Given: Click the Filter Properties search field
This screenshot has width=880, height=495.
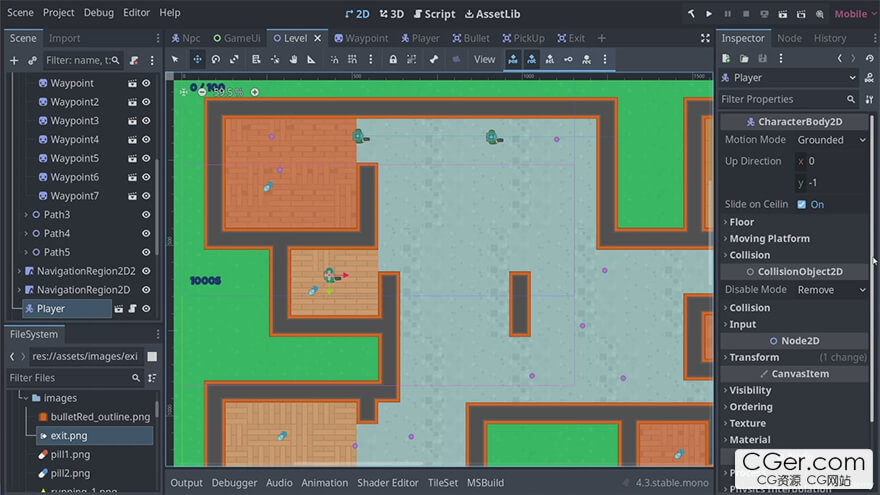Looking at the screenshot, I should [789, 99].
